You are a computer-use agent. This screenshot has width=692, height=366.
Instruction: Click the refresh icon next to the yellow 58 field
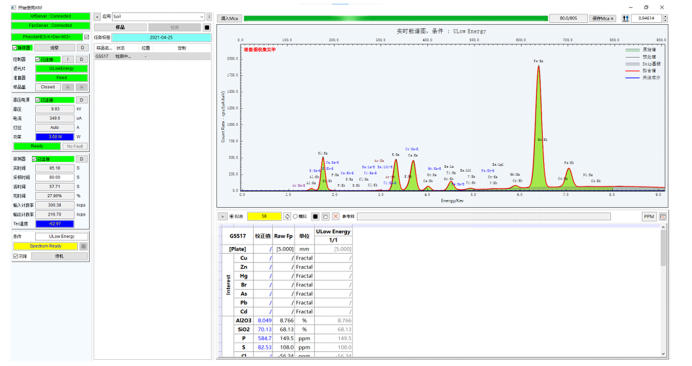[287, 216]
